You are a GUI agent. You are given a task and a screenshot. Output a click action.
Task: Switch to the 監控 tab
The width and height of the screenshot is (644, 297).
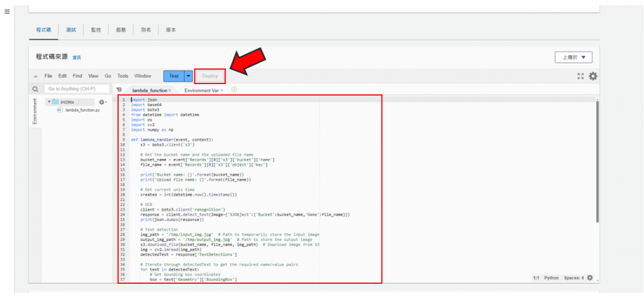pos(96,30)
